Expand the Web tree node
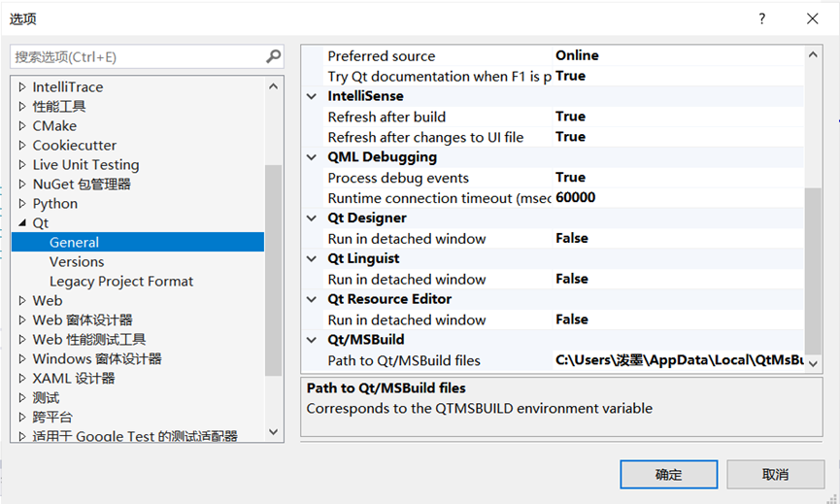The height and width of the screenshot is (504, 840). pos(22,300)
